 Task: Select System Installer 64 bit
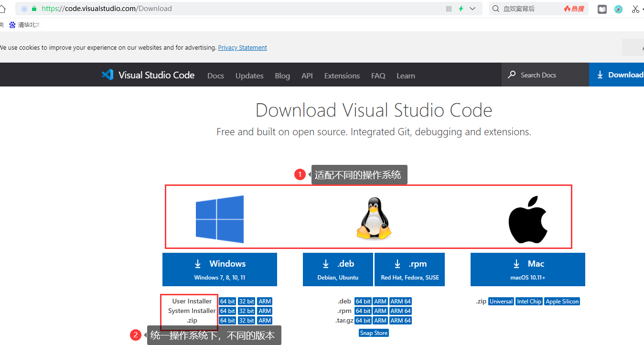[227, 311]
